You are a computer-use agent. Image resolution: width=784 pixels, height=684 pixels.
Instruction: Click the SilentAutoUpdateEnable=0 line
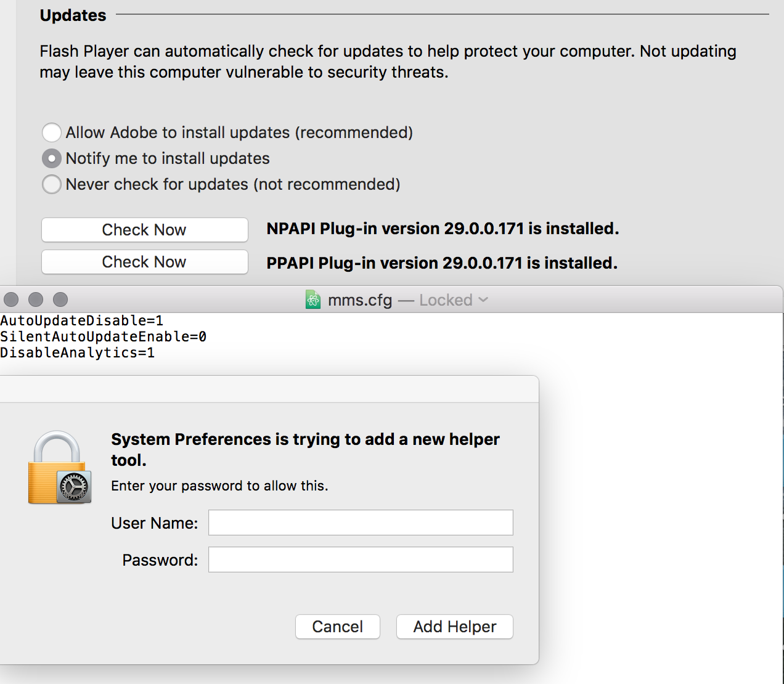[104, 336]
